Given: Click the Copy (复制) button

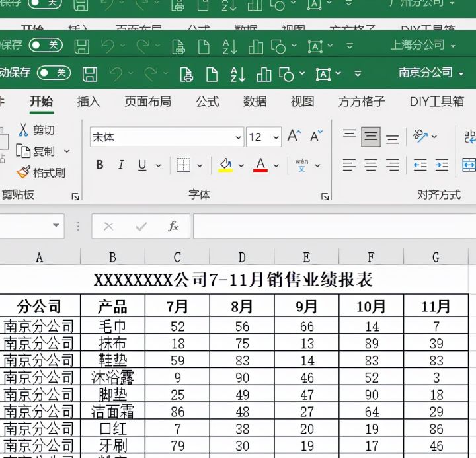Looking at the screenshot, I should click(36, 151).
